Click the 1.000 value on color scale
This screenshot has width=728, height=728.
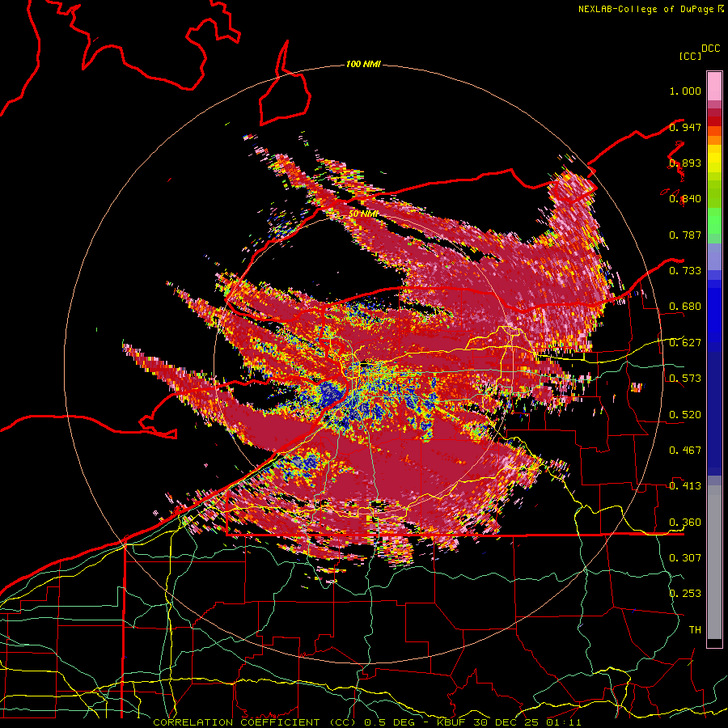coord(685,91)
